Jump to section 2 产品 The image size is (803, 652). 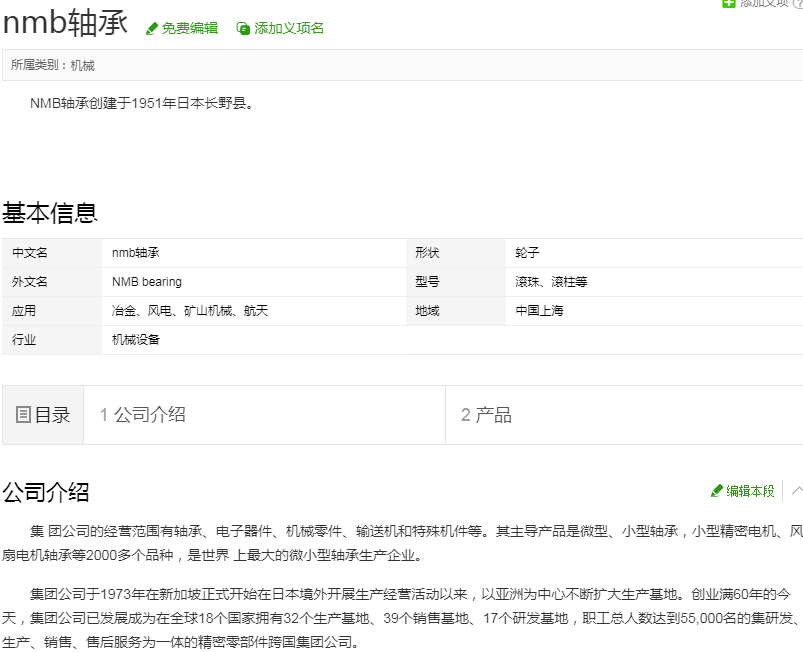click(x=486, y=415)
